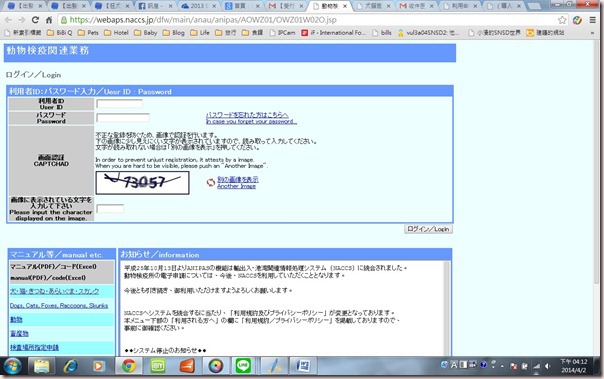This screenshot has width=604, height=379.
Task: Open the 犬・猫・きつね・あらいぐま・スカンク link
Action: 55,291
